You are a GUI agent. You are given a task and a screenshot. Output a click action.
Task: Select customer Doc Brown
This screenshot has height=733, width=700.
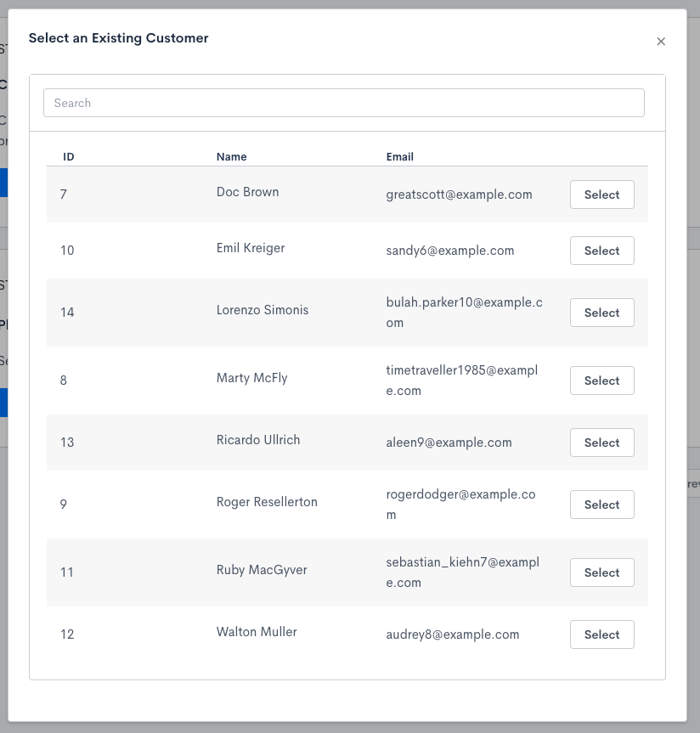601,195
